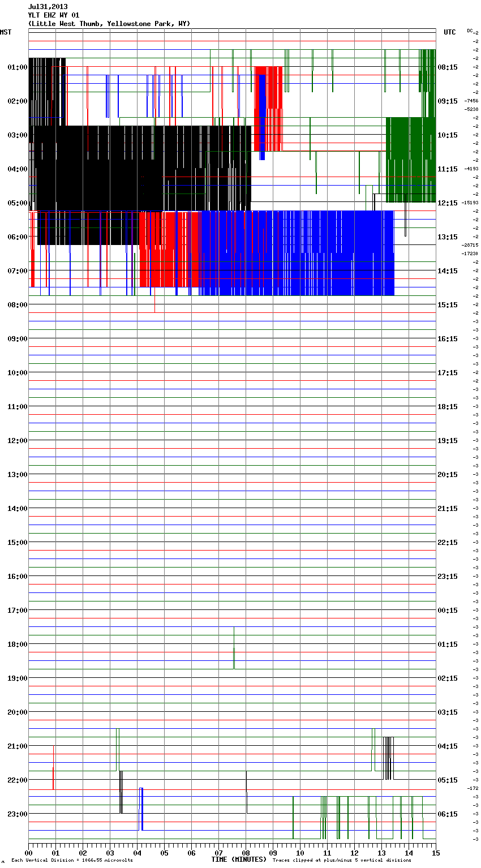Click the DC offset value -7456
Image resolution: width=481 pixels, height=868 pixels.
pos(471,101)
